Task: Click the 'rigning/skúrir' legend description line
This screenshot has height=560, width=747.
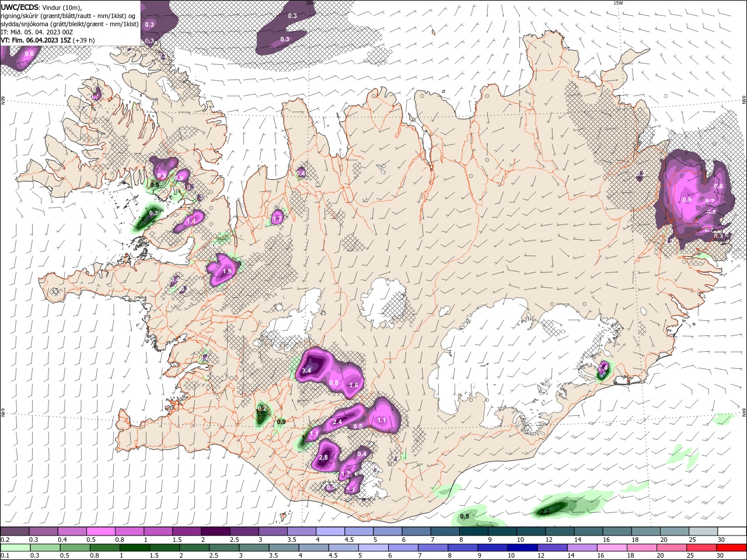Action: 68,16
